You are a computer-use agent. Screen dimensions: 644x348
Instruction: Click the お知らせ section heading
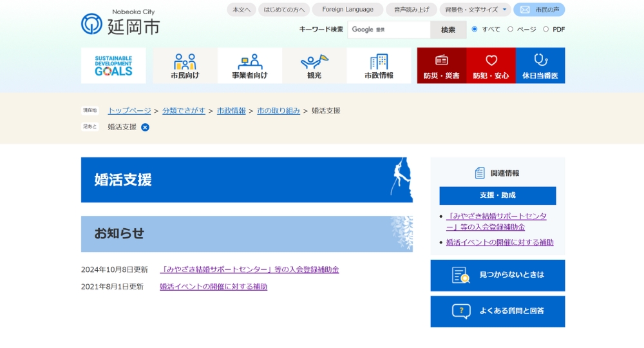tap(247, 234)
